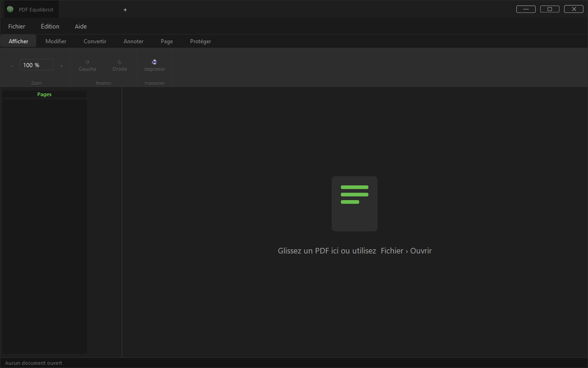
Task: Click the Pages panel header
Action: [x=45, y=94]
